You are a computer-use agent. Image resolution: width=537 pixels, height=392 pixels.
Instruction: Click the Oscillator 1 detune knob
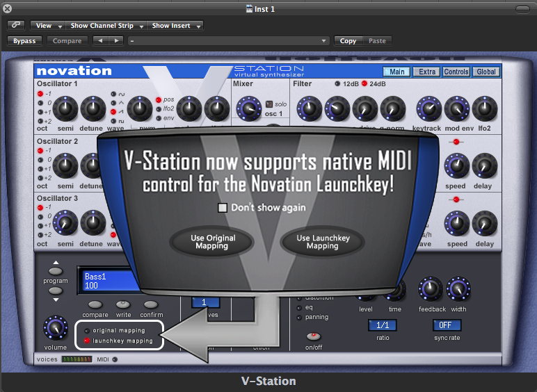pos(93,109)
